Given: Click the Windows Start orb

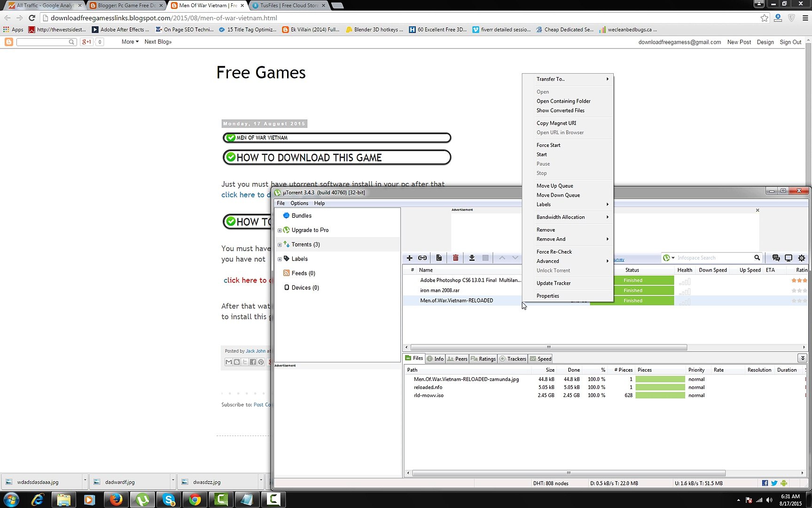Looking at the screenshot, I should 11,499.
